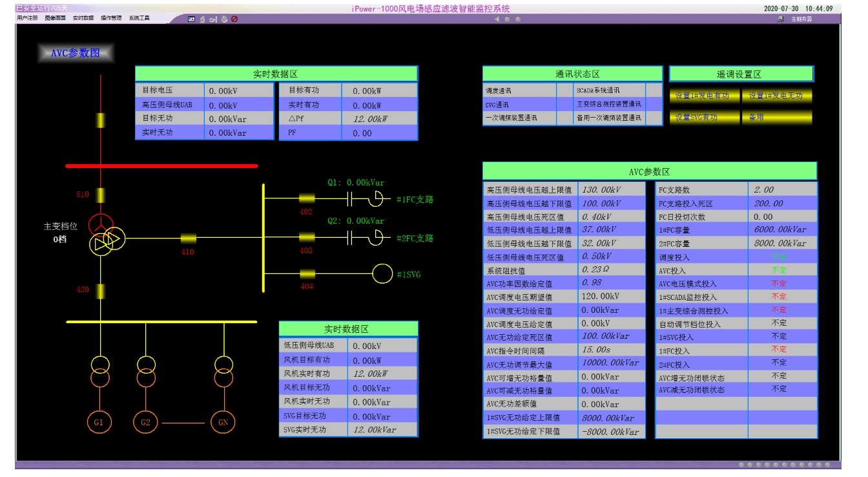Click the 备用 button
The height and width of the screenshot is (477, 868).
pyautogui.click(x=777, y=118)
